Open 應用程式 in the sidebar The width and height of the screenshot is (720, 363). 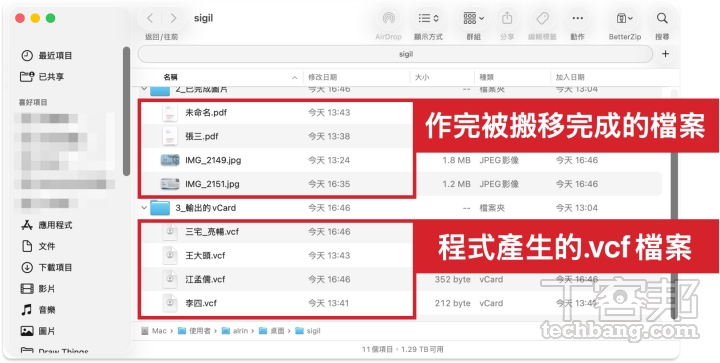point(46,225)
